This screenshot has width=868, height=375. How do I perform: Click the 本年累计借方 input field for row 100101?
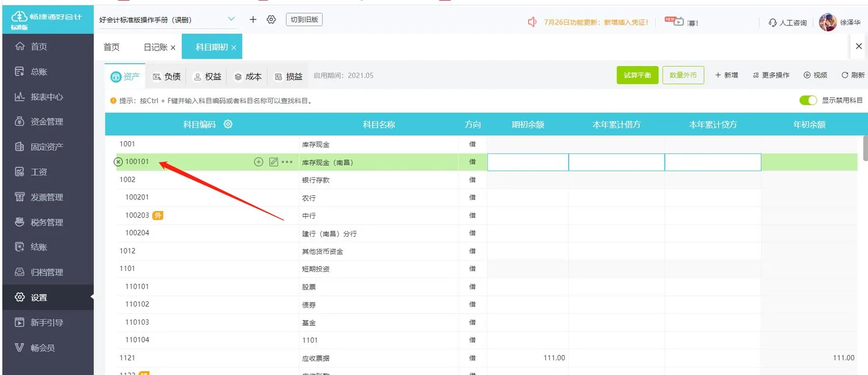617,162
